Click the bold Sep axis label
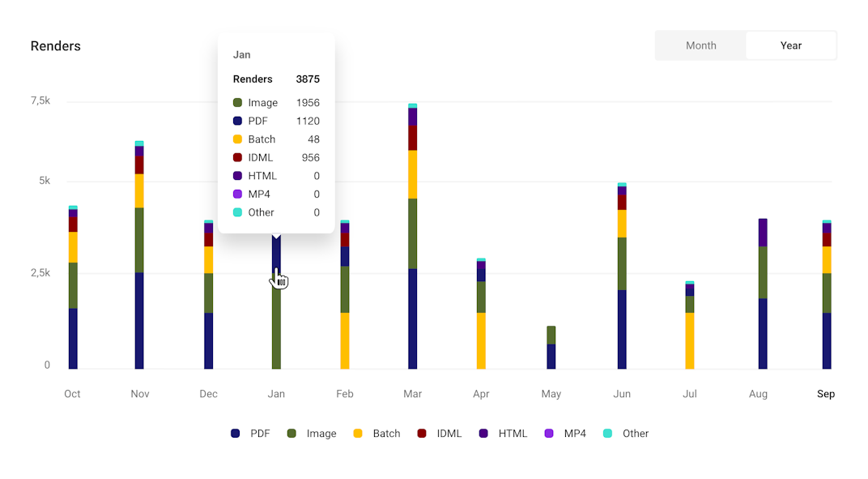 pyautogui.click(x=826, y=394)
